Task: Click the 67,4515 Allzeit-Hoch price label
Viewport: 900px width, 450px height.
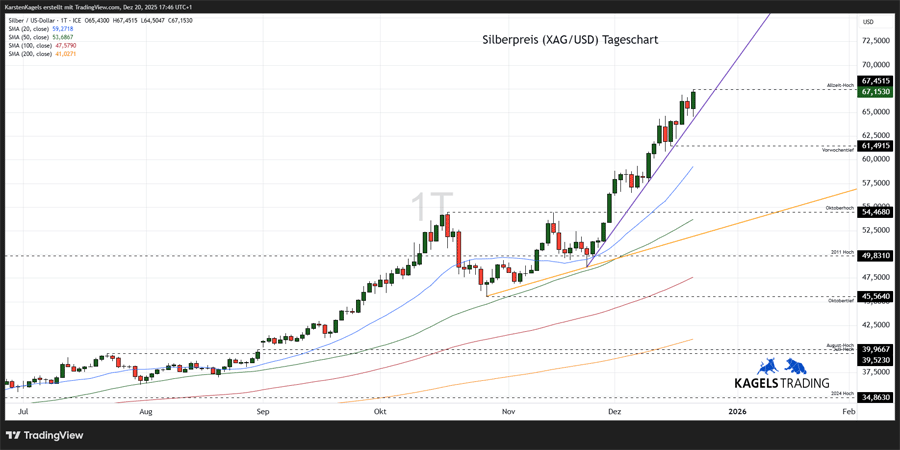Action: point(875,81)
